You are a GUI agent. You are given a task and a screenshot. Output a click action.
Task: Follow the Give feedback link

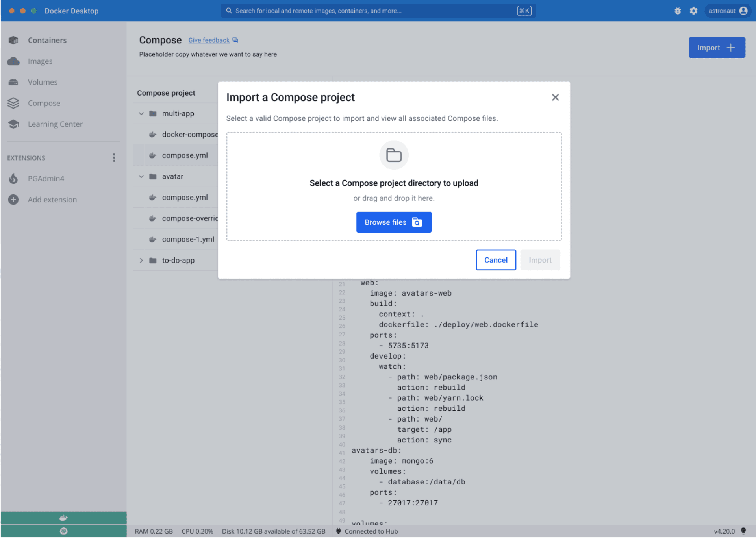209,40
